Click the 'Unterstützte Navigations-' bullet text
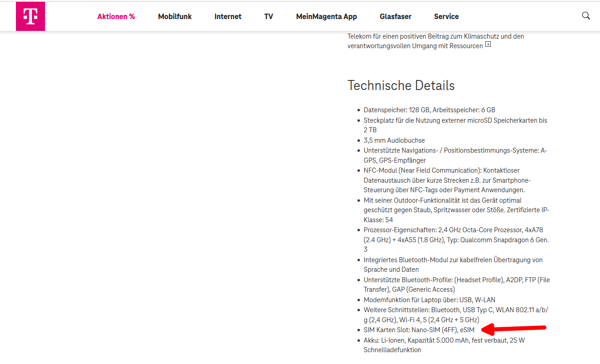The image size is (600, 364). click(x=455, y=155)
